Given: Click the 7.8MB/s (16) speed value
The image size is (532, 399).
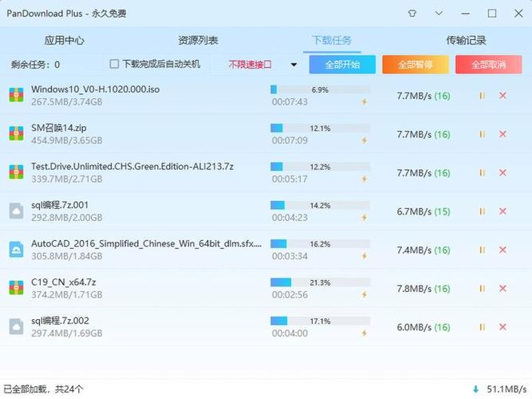Looking at the screenshot, I should [424, 289].
